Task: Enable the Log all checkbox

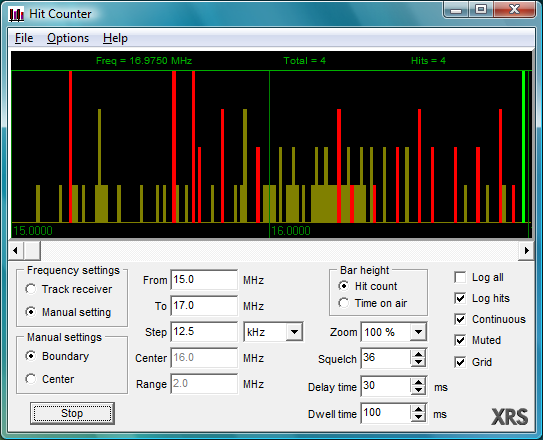Action: [460, 277]
